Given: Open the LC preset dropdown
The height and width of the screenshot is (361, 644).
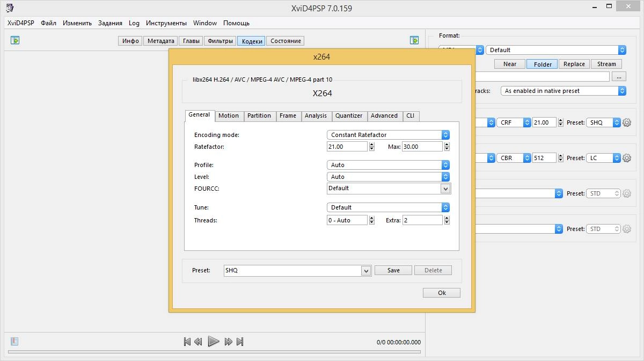Looking at the screenshot, I should (603, 158).
